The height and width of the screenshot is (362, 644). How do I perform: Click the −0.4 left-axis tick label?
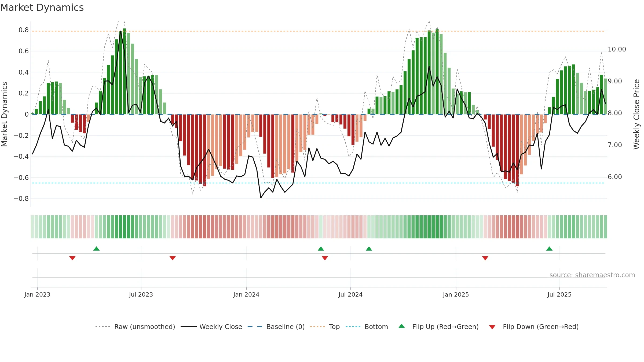tap(21, 156)
